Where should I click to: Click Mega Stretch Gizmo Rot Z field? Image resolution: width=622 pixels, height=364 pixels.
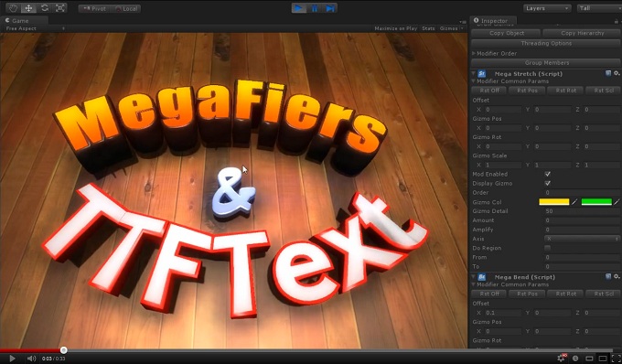pyautogui.click(x=602, y=146)
